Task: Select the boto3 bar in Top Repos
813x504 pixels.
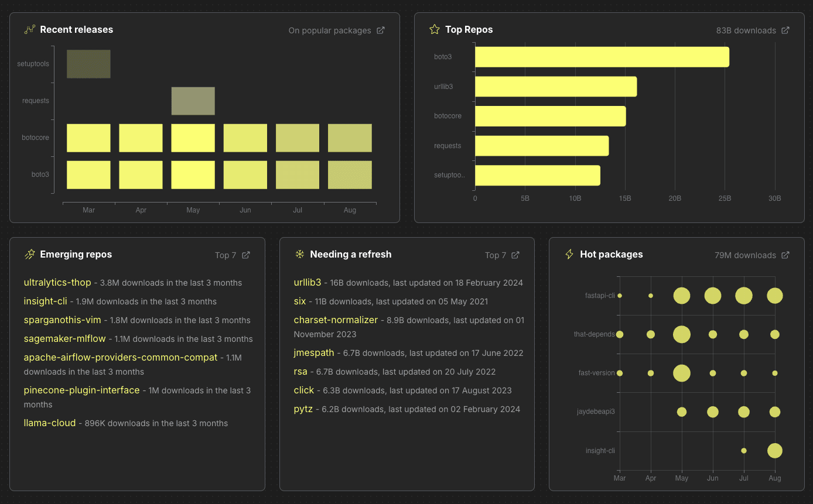Action: (x=602, y=57)
